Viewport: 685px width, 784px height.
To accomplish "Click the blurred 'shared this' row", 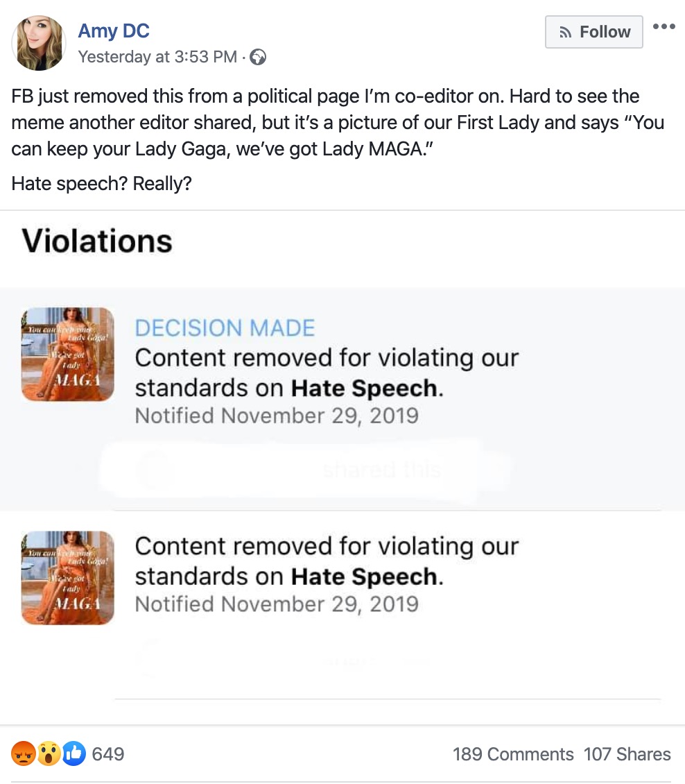I will pos(305,470).
